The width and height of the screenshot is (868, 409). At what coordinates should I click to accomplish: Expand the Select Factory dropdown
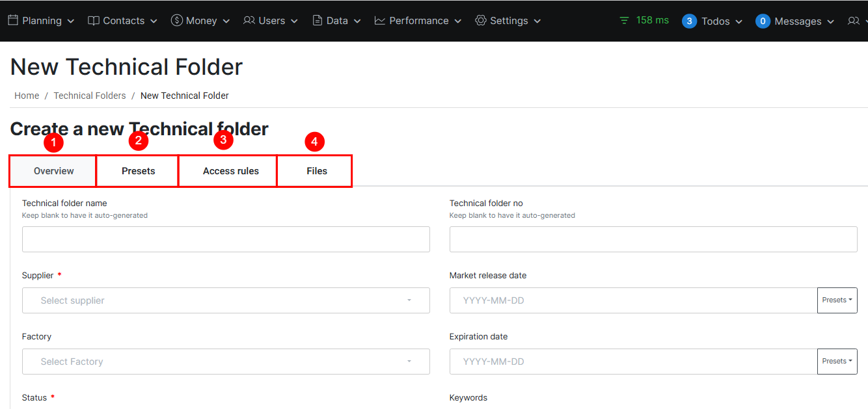click(x=226, y=362)
